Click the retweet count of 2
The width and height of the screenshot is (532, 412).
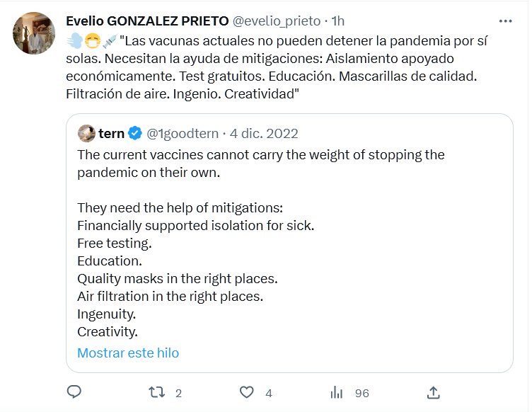(x=178, y=392)
